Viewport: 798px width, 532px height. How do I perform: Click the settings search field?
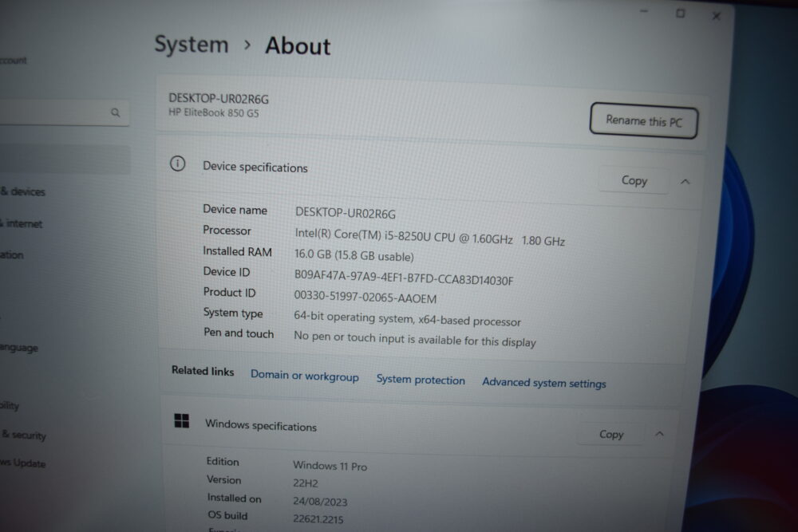click(63, 112)
